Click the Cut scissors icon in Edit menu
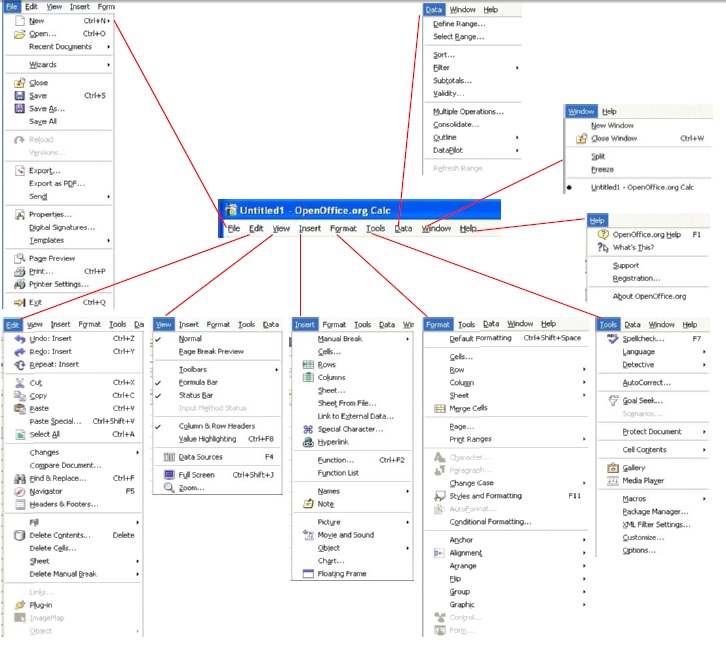This screenshot has height=646, width=726. (x=20, y=383)
